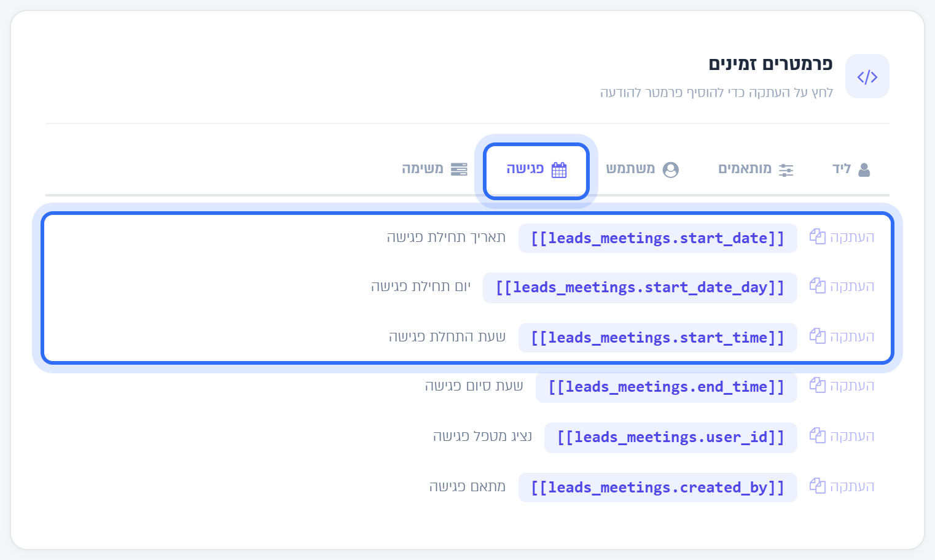Click the [[leads_meetings.user_id]] parameter chip
This screenshot has height=560, width=935.
[670, 437]
